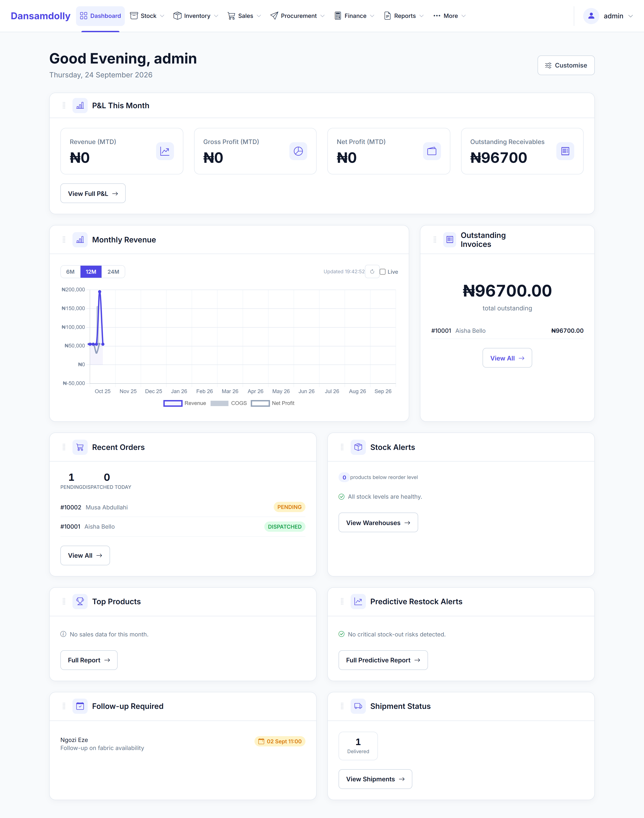
Task: Click the DISPATCHED status badge
Action: (x=285, y=527)
